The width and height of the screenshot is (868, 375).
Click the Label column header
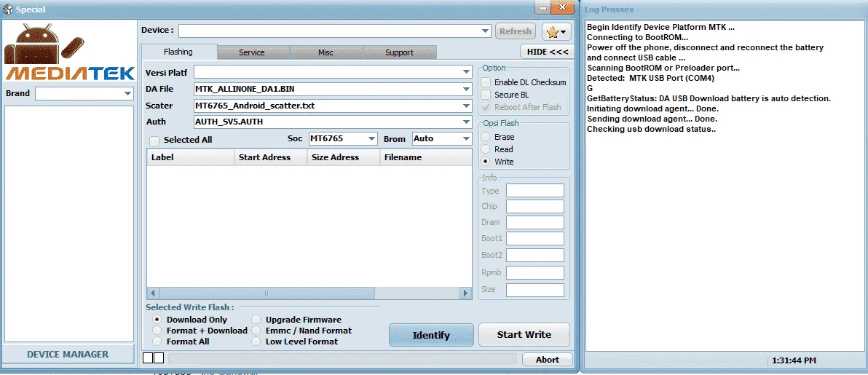coord(191,157)
